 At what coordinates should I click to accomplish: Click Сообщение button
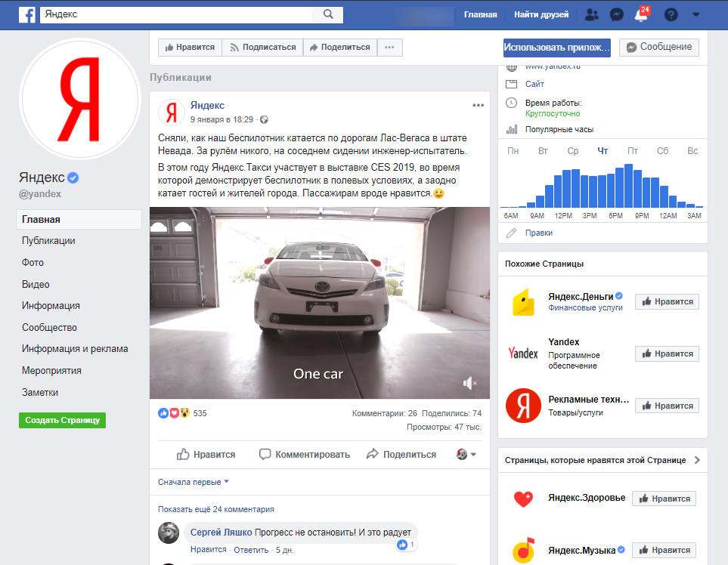click(658, 48)
